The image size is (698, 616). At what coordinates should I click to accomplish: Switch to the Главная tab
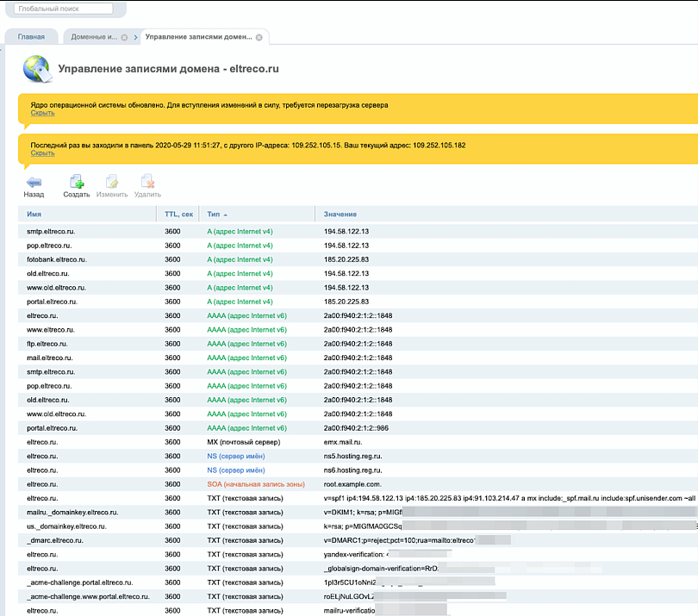[x=32, y=37]
